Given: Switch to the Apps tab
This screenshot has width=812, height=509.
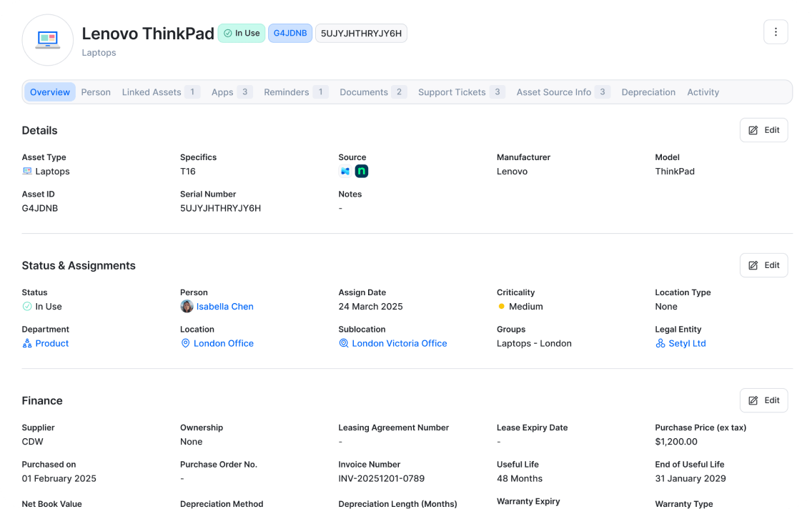Looking at the screenshot, I should [232, 92].
